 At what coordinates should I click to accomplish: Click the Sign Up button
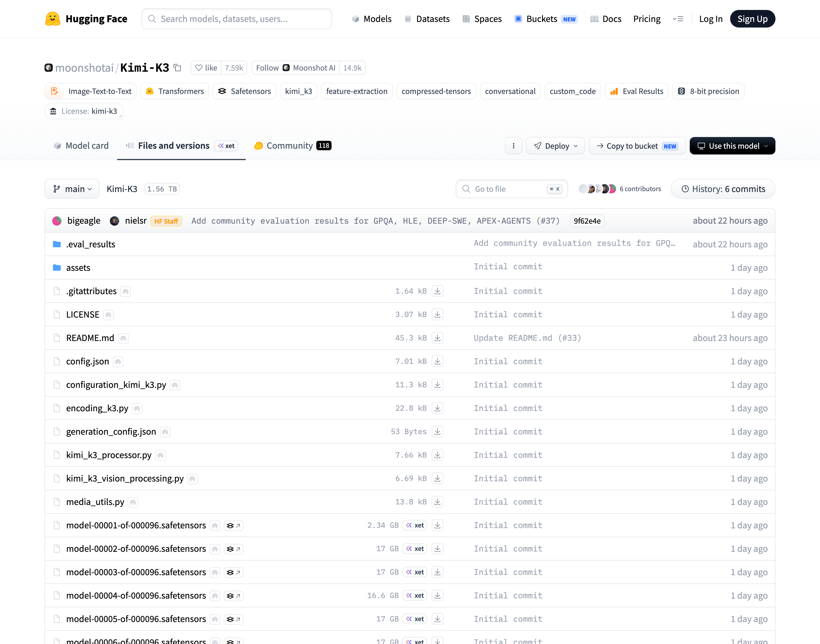click(x=752, y=19)
